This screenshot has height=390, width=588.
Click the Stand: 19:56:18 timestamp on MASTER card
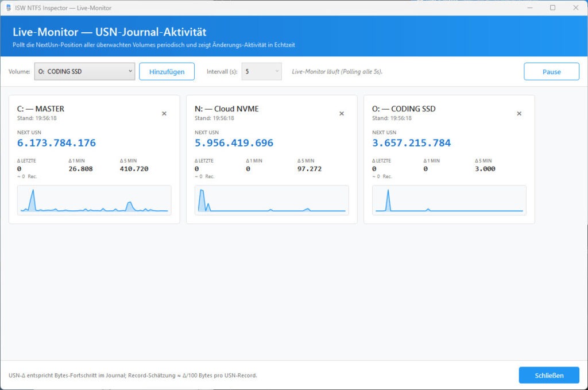click(x=37, y=118)
